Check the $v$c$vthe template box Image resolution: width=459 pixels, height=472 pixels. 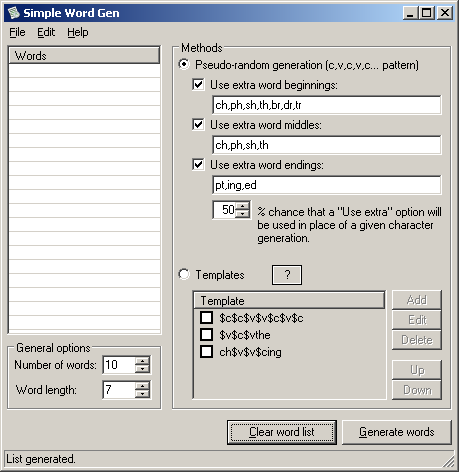[x=206, y=334]
